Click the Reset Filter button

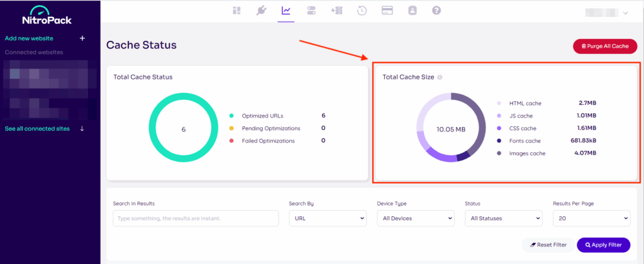tap(548, 245)
